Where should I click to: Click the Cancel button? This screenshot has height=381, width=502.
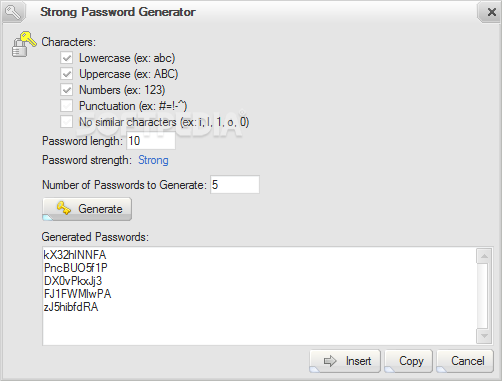(465, 361)
